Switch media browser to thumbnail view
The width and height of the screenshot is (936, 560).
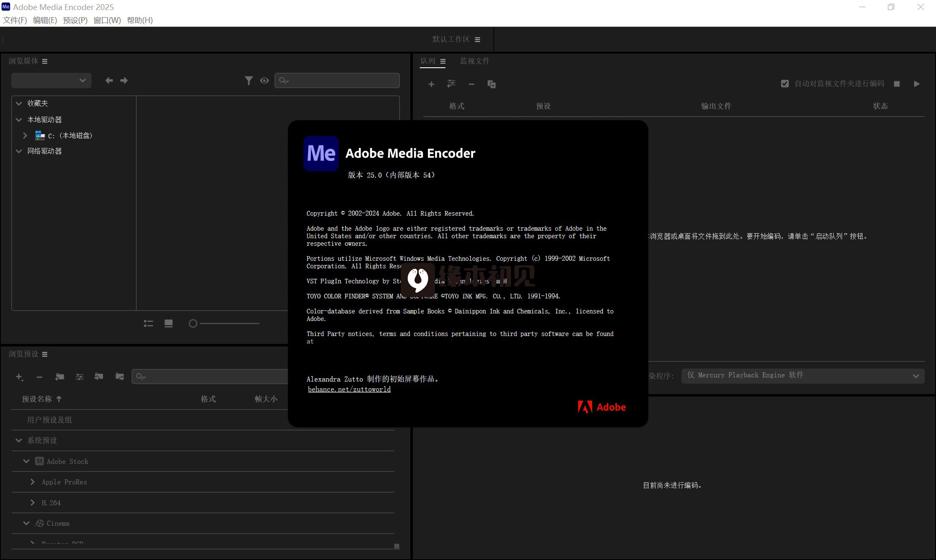pyautogui.click(x=168, y=323)
